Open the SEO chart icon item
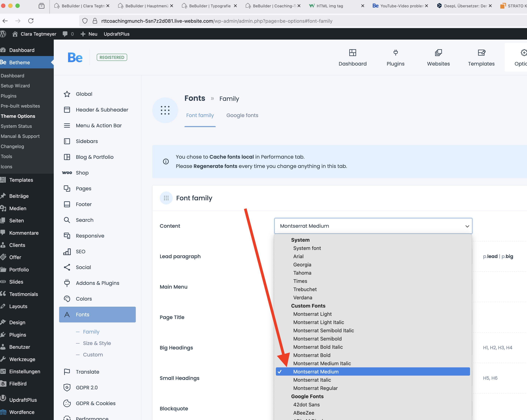Image resolution: width=527 pixels, height=420 pixels. pos(67,252)
